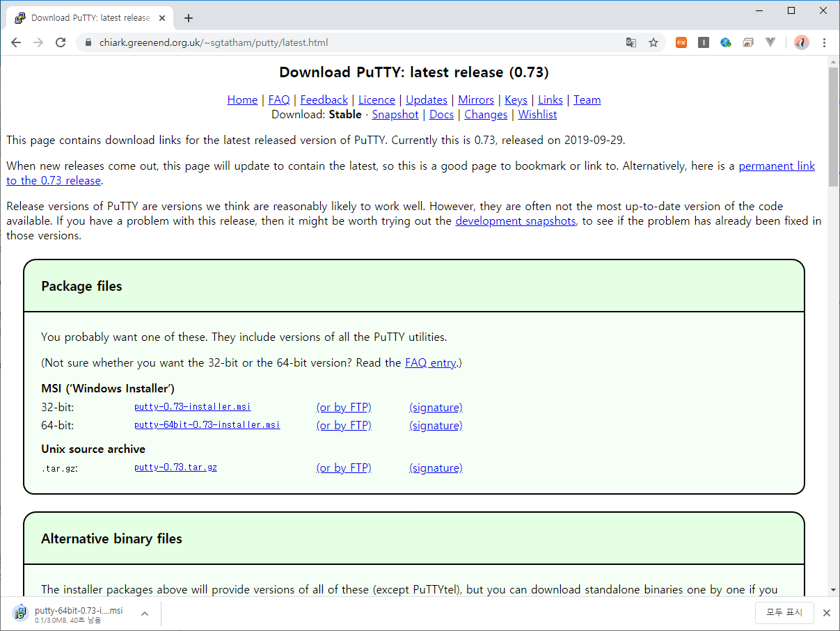Viewport: 840px width, 631px height.
Task: Click the putty-64bit-0.73 download item
Action: click(82, 613)
